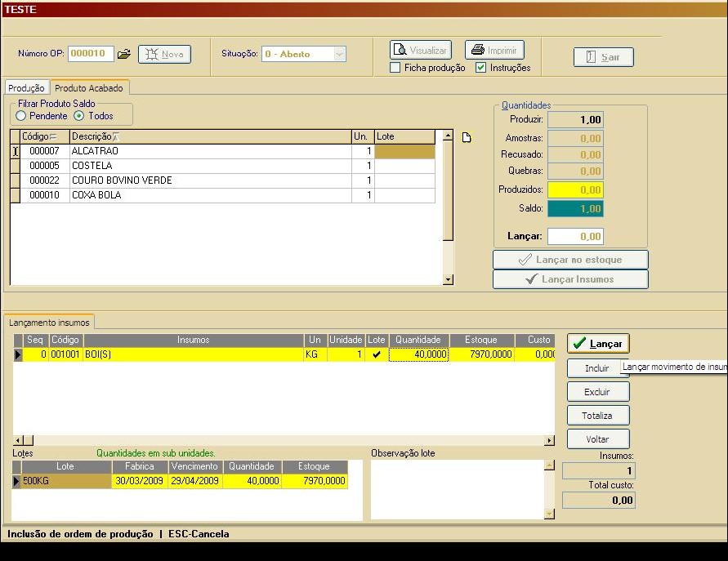728x561 pixels.
Task: Click Lançar no estoque button
Action: (570, 260)
